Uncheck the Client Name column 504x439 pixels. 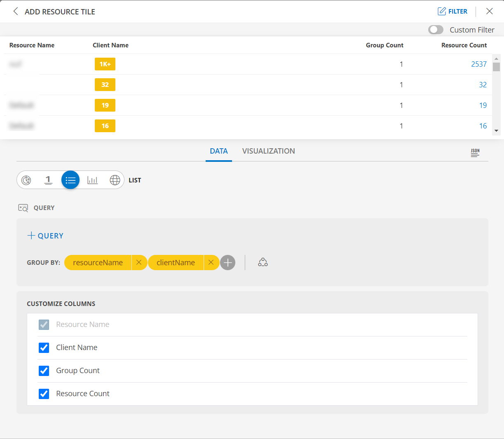(44, 348)
